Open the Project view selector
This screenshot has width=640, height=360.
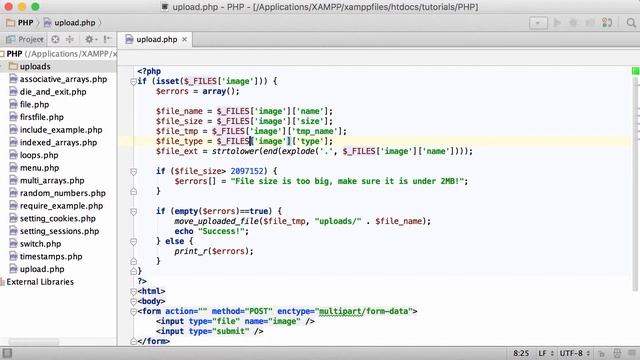coord(24,39)
